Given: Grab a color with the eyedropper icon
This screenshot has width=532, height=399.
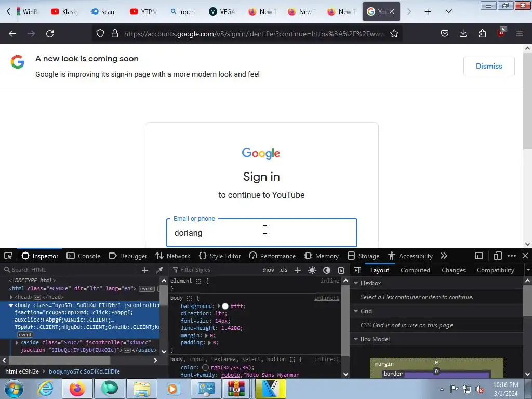Looking at the screenshot, I should (159, 270).
